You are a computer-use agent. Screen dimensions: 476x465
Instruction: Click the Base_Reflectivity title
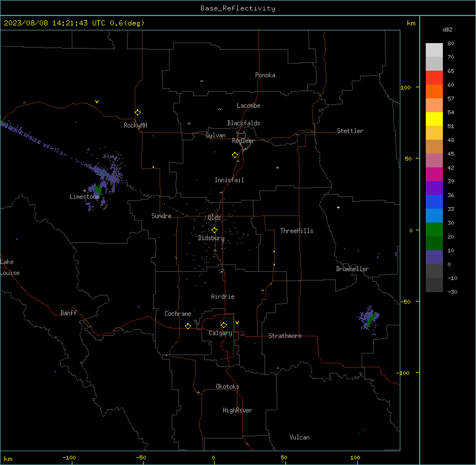238,8
